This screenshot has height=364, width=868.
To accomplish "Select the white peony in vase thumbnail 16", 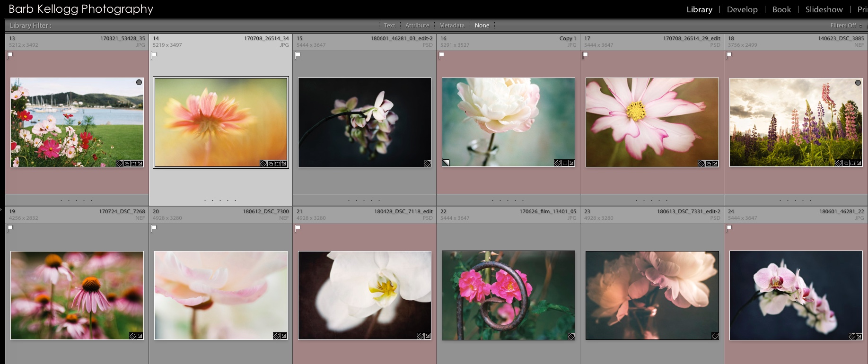I will pos(509,122).
